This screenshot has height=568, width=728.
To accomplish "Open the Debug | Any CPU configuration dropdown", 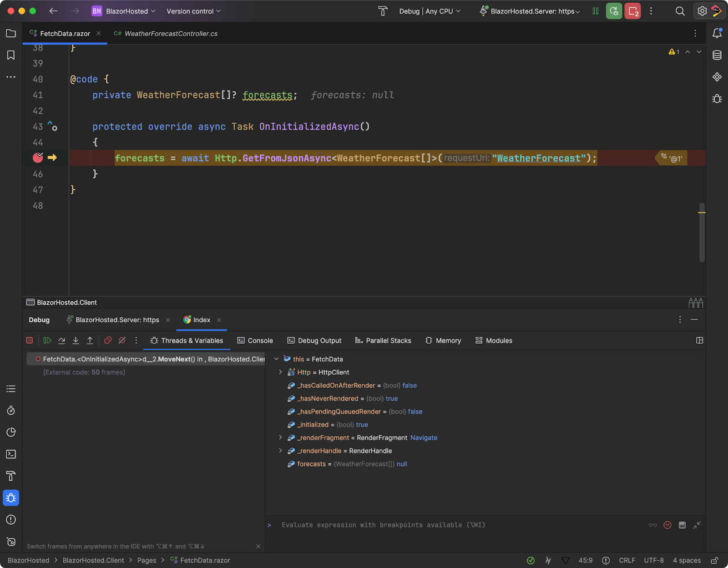I will (430, 11).
